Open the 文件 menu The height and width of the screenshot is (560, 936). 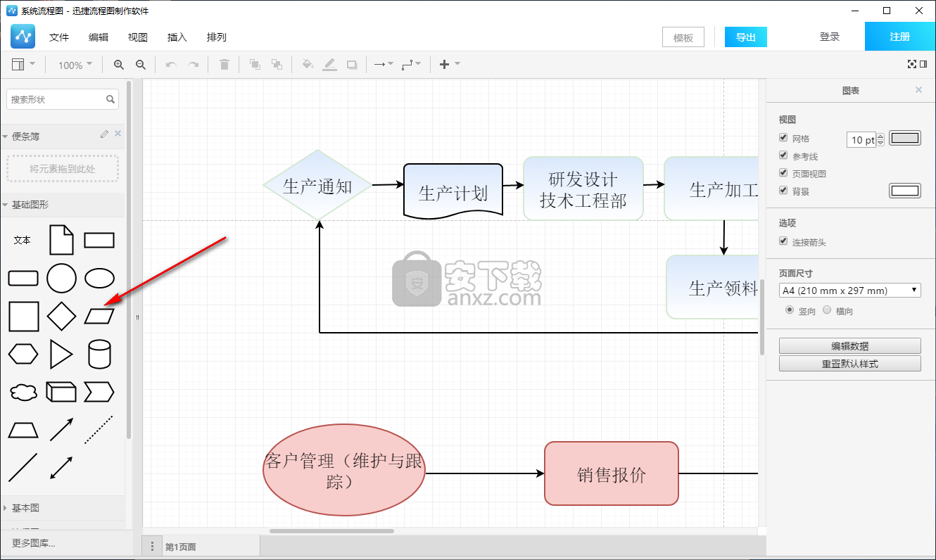coord(59,37)
